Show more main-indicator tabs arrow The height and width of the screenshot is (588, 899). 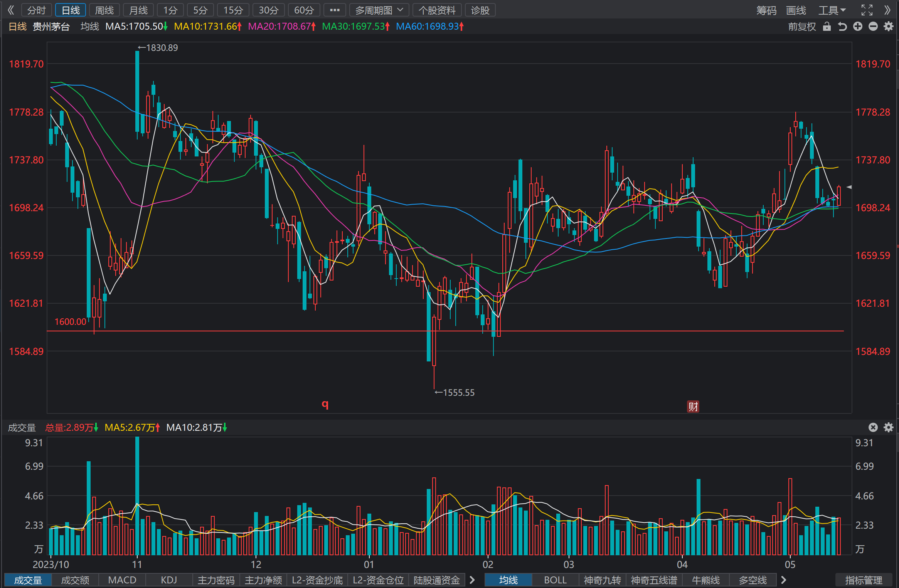pos(783,580)
